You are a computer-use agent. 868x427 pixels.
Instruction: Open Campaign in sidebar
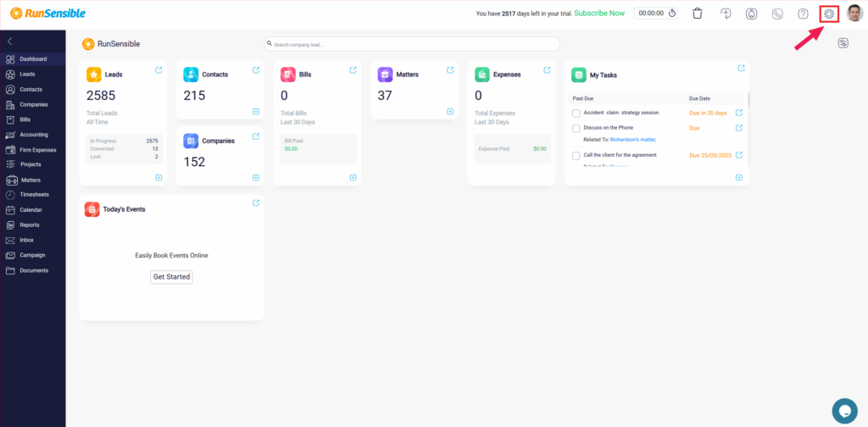pos(33,255)
